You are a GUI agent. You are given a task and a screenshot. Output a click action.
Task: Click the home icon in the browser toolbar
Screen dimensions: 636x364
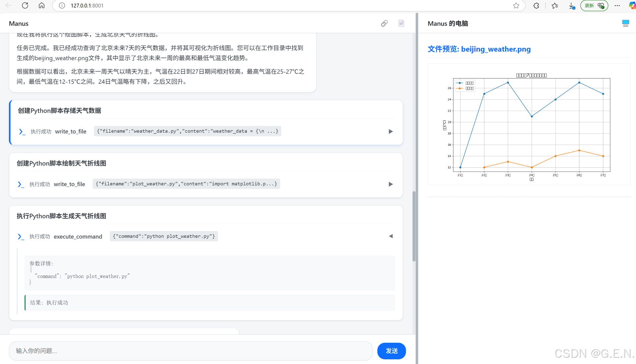(41, 5)
